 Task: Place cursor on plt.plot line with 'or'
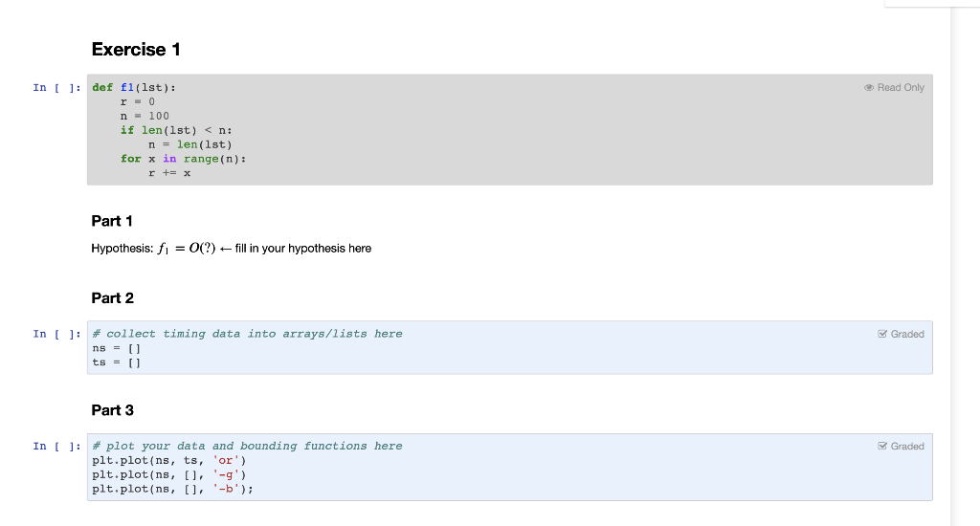(169, 460)
